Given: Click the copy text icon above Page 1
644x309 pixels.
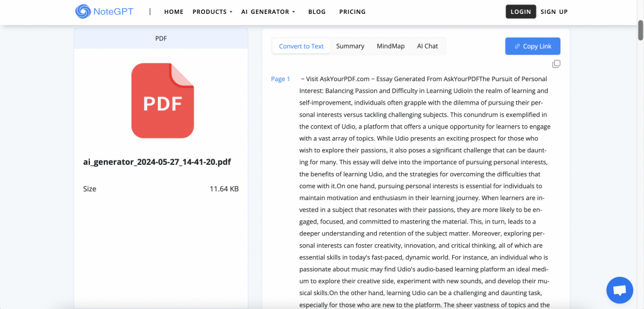Looking at the screenshot, I should click(x=556, y=64).
